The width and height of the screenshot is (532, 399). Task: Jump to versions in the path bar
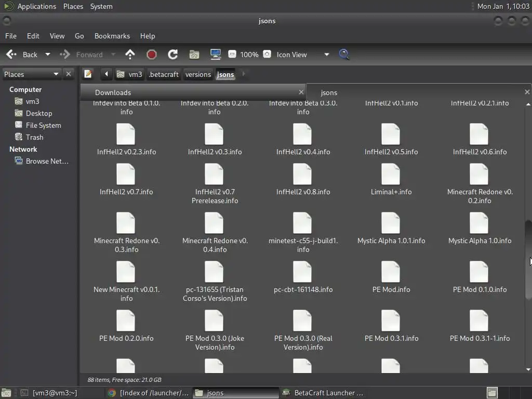(x=198, y=74)
